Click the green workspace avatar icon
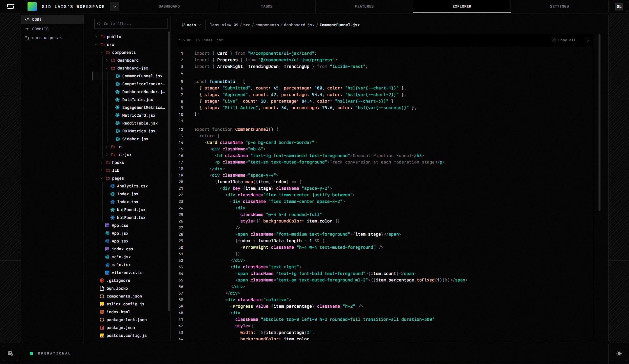The image size is (629, 364). 32,6
